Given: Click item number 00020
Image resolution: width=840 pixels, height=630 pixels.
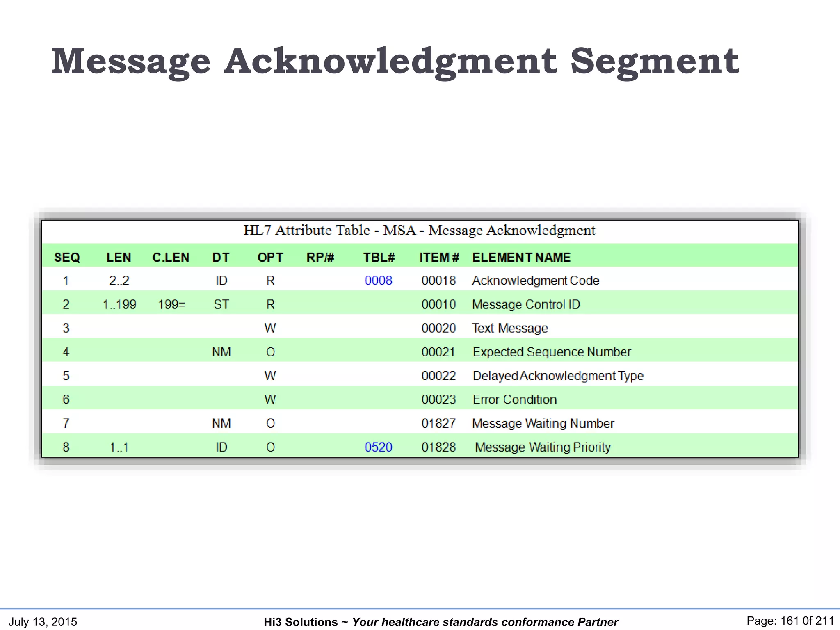Looking at the screenshot, I should 438,328.
